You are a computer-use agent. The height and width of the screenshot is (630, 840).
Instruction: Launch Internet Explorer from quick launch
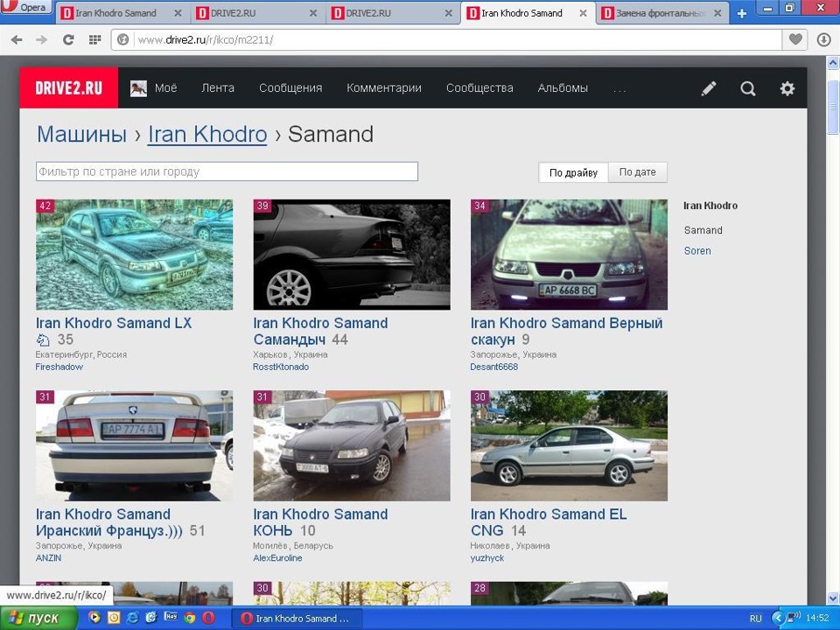132,618
